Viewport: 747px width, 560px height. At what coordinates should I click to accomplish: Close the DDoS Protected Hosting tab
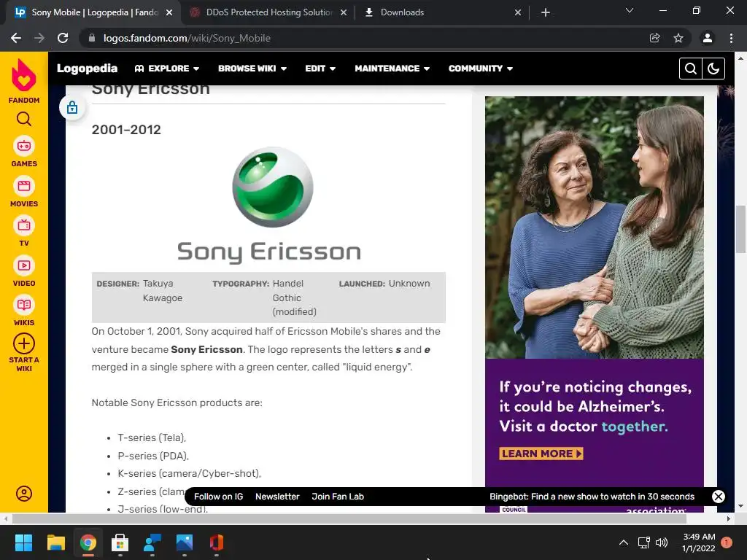pos(344,12)
